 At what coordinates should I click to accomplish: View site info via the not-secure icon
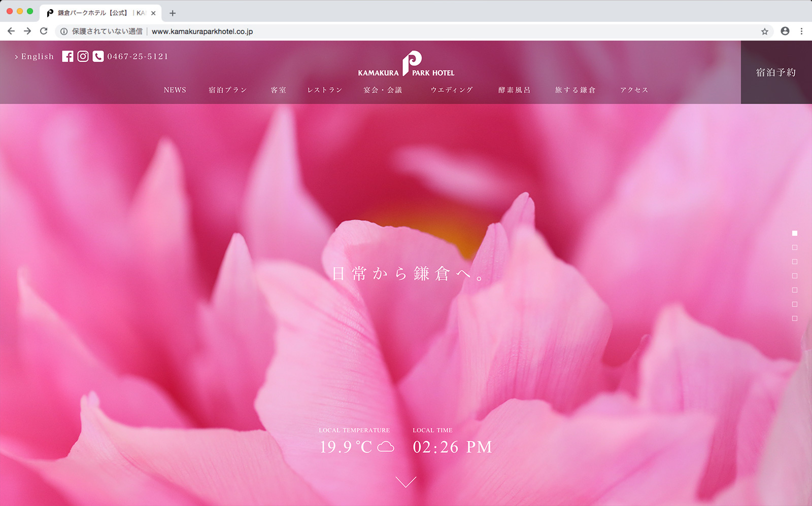(x=64, y=31)
